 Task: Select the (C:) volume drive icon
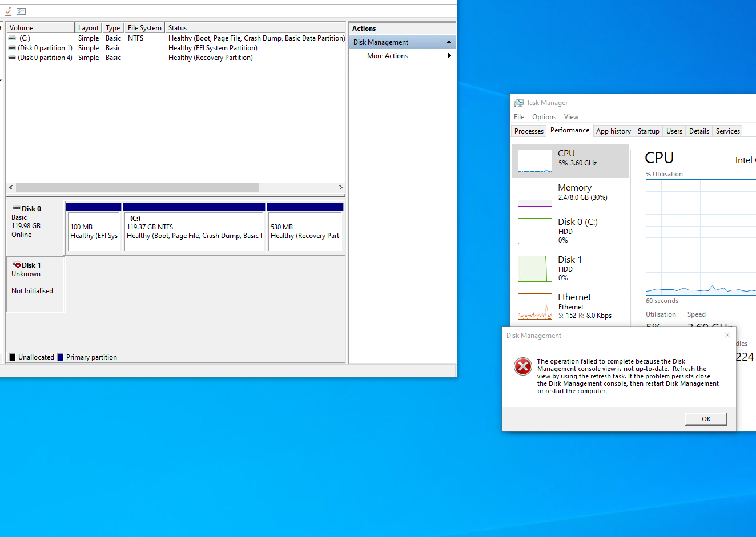coord(12,38)
